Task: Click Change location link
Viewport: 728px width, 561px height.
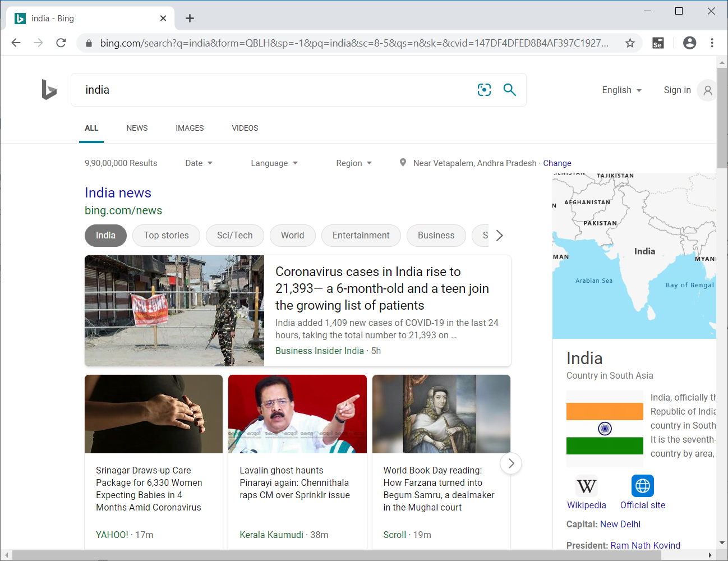Action: tap(557, 163)
